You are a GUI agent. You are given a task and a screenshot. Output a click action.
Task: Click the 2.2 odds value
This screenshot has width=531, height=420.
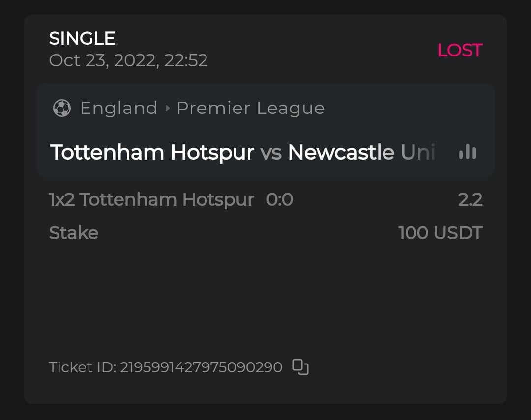tap(470, 200)
